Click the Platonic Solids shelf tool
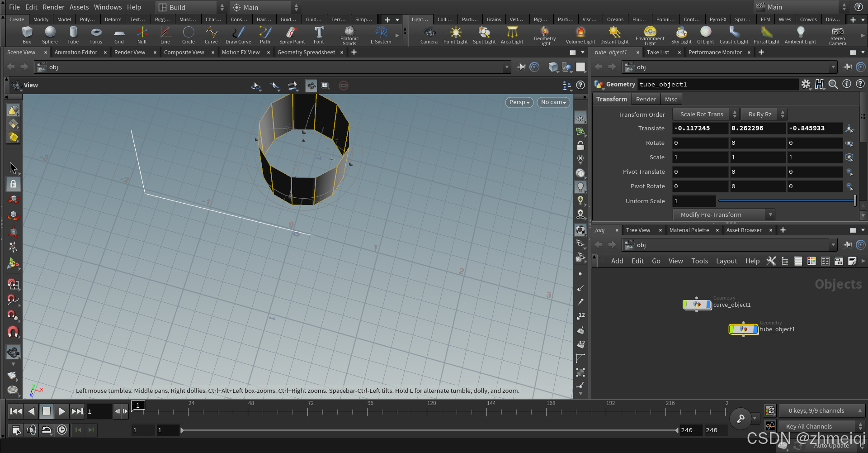Viewport: 868px width, 453px height. [x=349, y=35]
